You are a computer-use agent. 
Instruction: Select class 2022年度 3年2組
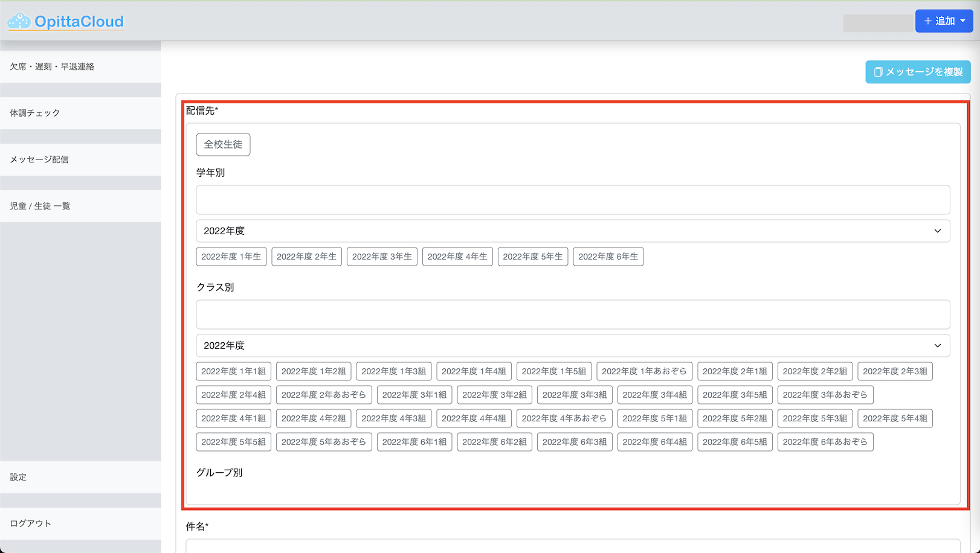pyautogui.click(x=495, y=395)
